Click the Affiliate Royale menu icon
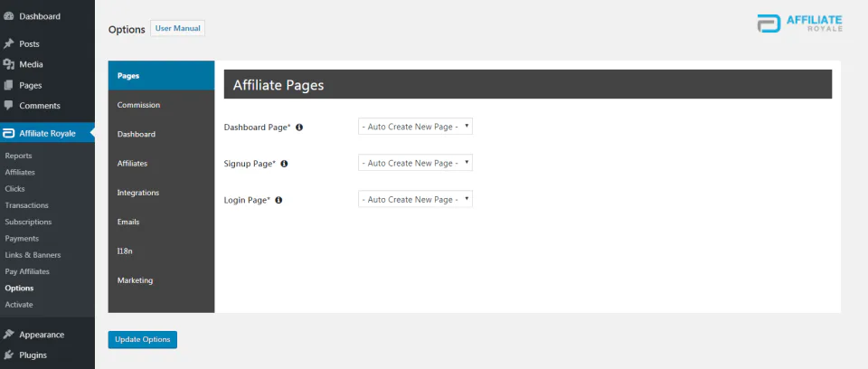 point(8,134)
